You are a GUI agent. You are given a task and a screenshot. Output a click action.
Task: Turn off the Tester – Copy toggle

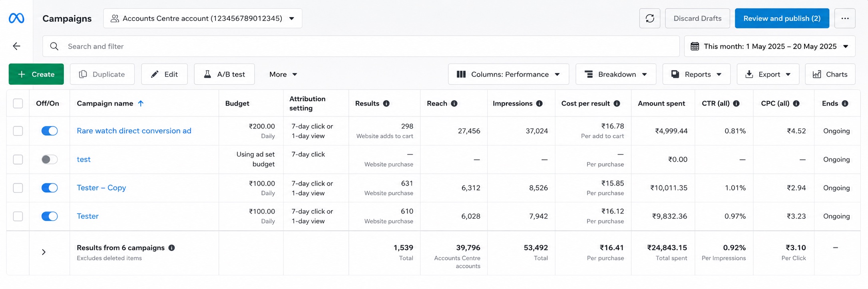click(x=50, y=188)
